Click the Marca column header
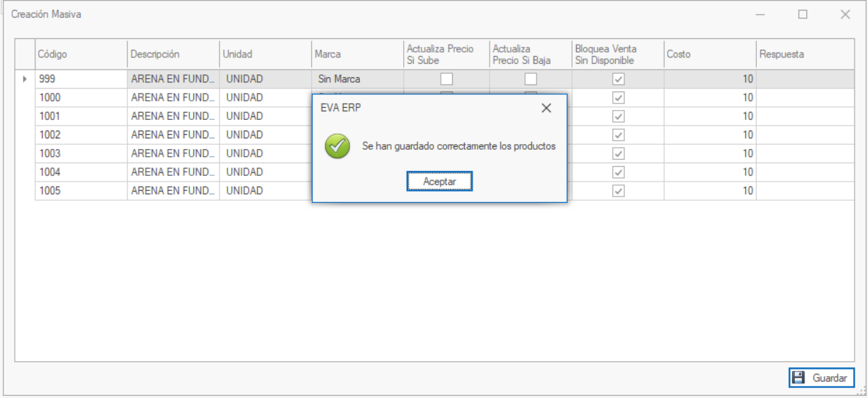Viewport: 868px width, 398px height. (x=356, y=54)
